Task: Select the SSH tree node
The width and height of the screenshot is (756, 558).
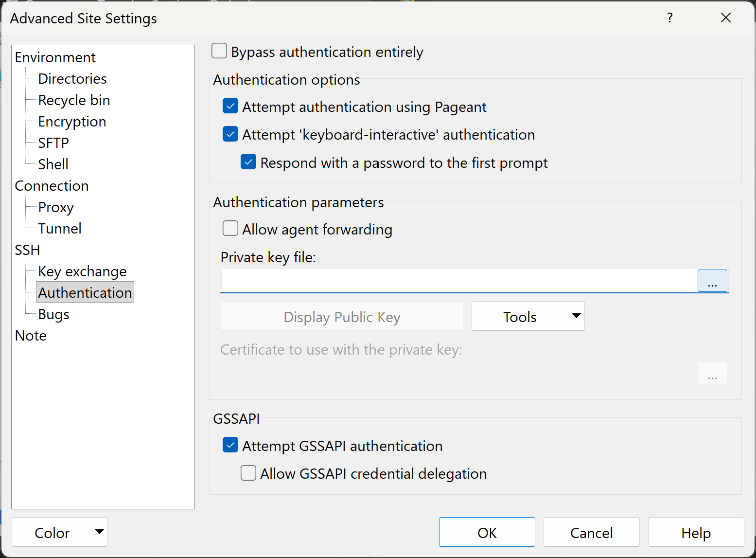Action: click(27, 250)
